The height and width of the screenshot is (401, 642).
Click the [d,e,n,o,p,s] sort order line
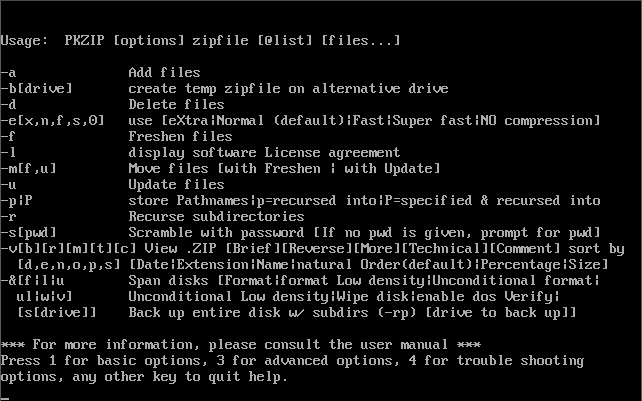[320, 264]
